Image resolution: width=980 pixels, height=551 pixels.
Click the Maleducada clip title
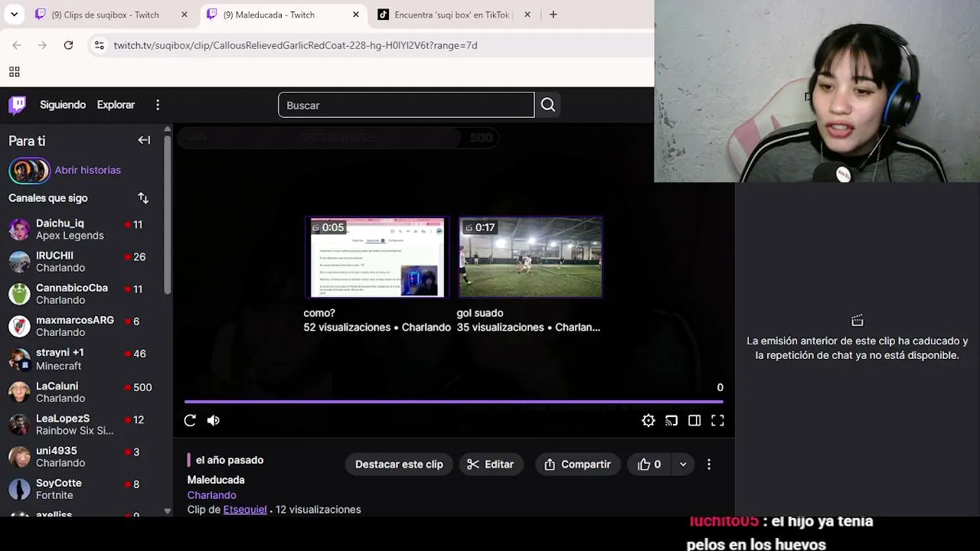[x=216, y=480]
